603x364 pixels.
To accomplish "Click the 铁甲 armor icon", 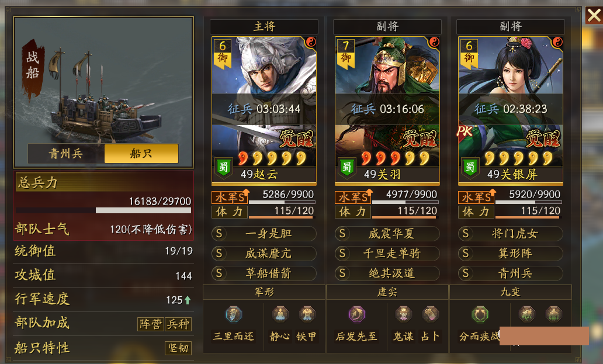I will click(x=307, y=314).
